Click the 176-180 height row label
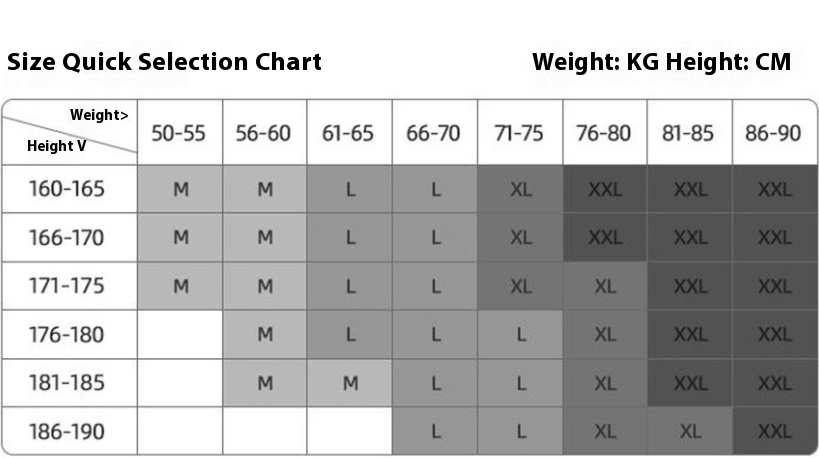819x458 pixels. click(x=69, y=335)
